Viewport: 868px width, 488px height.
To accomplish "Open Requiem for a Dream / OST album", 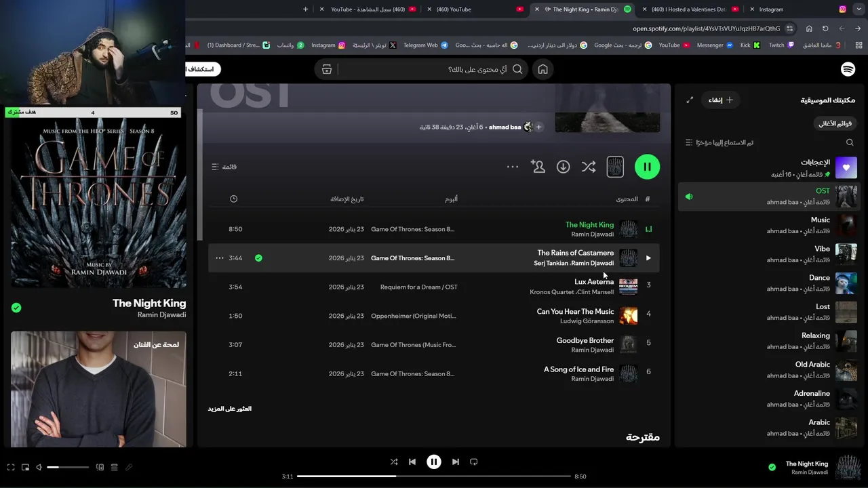I will (418, 287).
